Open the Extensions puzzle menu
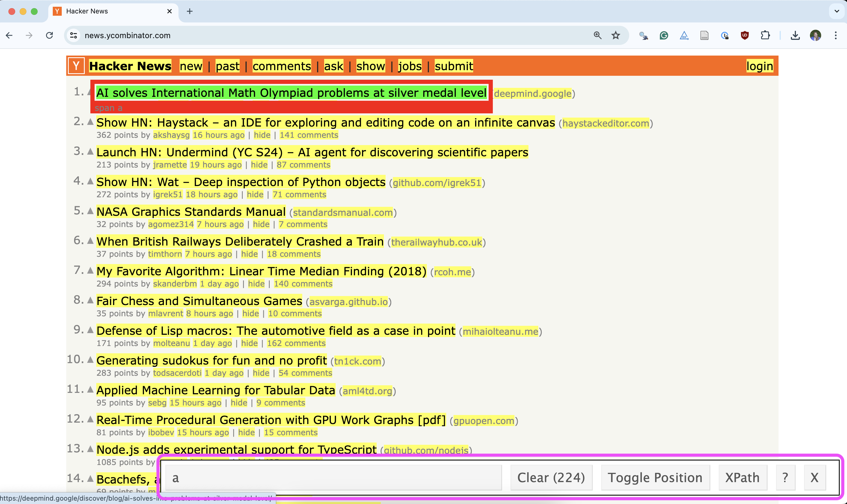 (765, 35)
